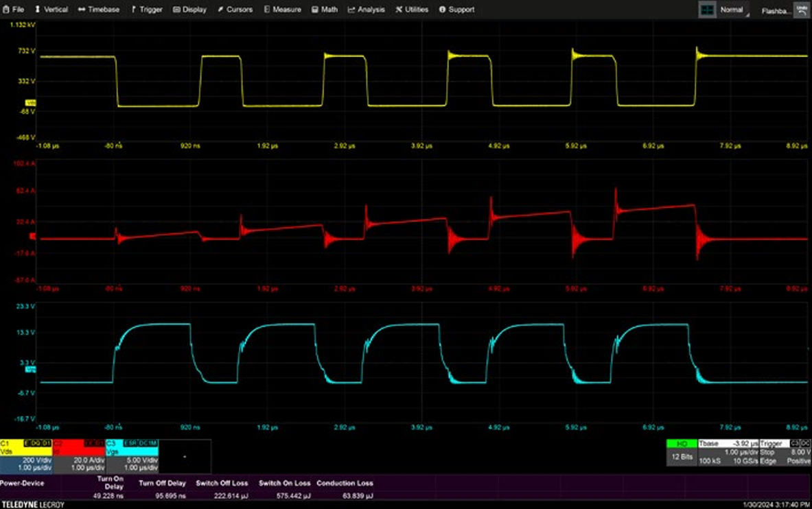Click the 63.839 µJ Conduction Loss value
812x509 pixels.
pyautogui.click(x=358, y=495)
